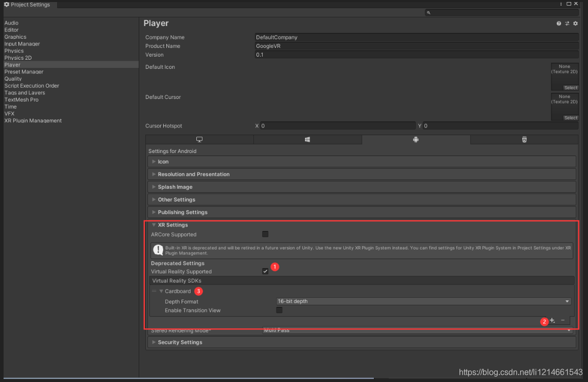Open the Player settings gear menu

click(x=575, y=23)
